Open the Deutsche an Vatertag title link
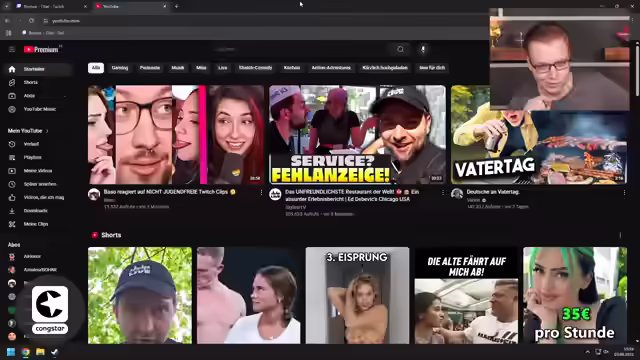 493,192
